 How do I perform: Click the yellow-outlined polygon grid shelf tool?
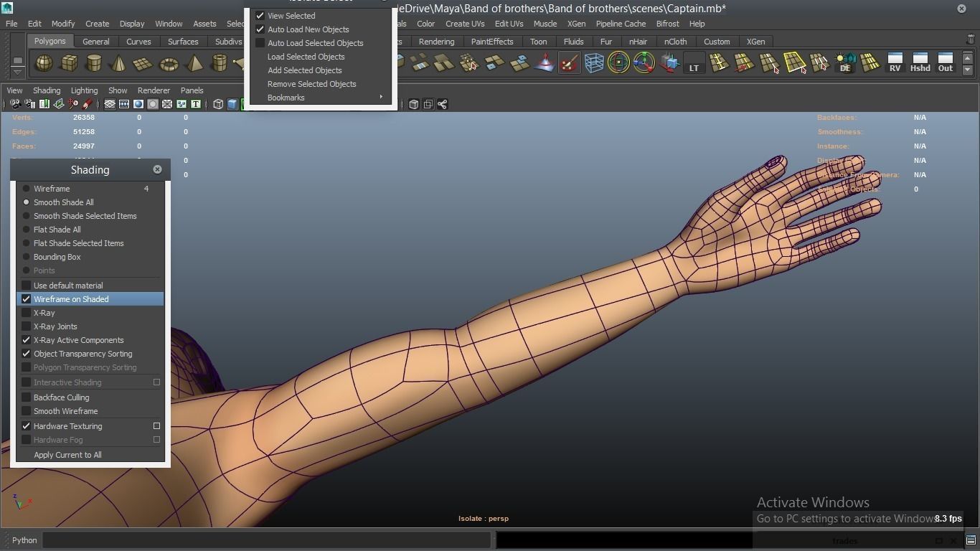point(795,63)
